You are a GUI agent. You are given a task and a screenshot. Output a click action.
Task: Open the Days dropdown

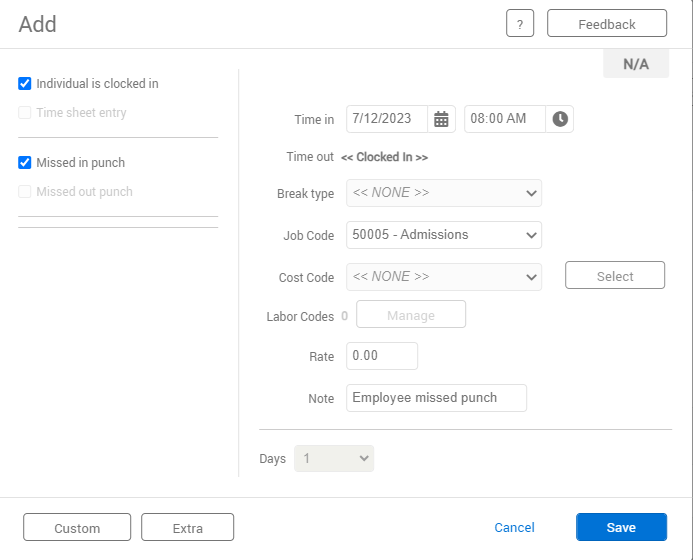[x=333, y=459]
